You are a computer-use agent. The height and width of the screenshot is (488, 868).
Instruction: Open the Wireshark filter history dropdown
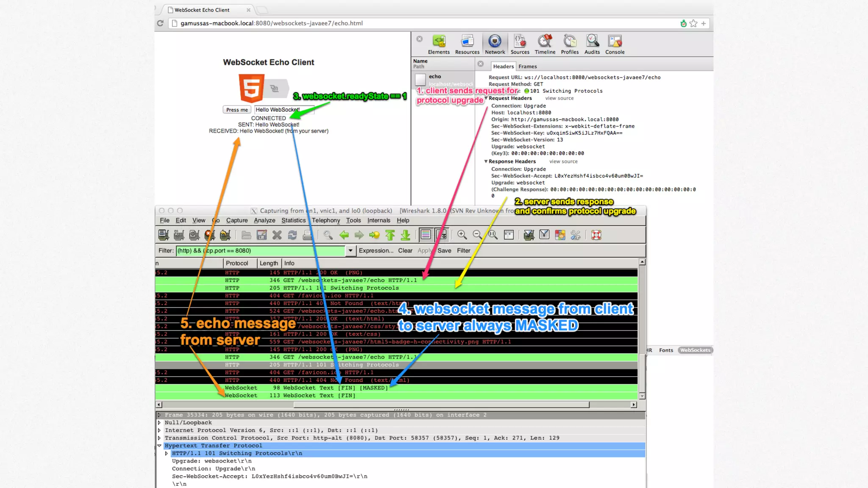[x=350, y=250]
